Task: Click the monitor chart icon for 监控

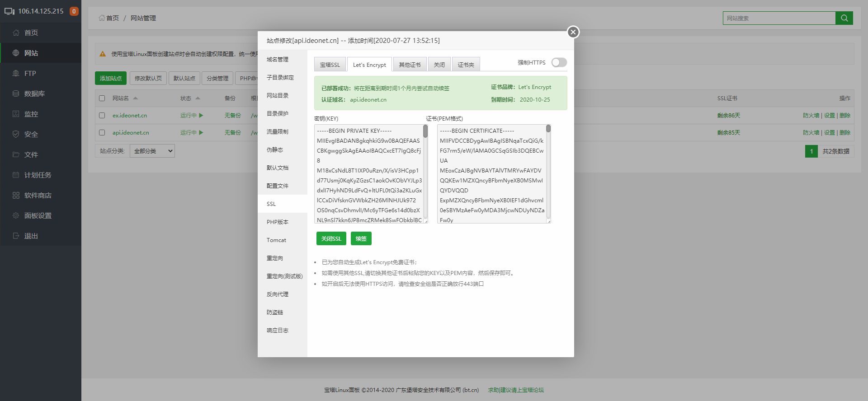Action: pyautogui.click(x=16, y=114)
